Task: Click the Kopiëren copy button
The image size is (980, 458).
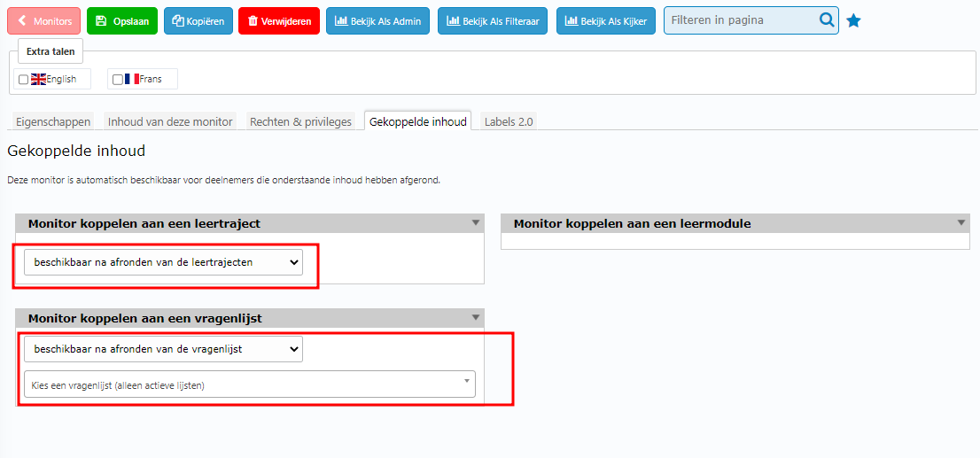Action: 198,20
